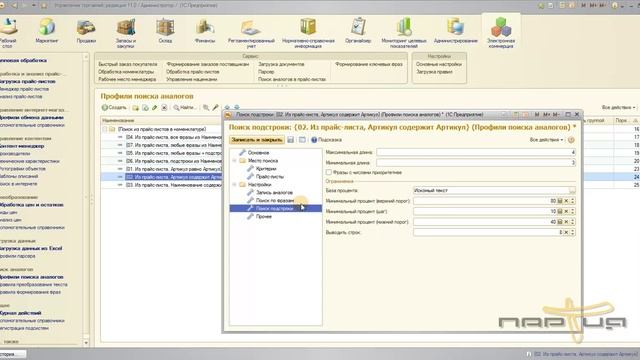Open the Финансы section
This screenshot has height=360, width=640.
[x=204, y=31]
